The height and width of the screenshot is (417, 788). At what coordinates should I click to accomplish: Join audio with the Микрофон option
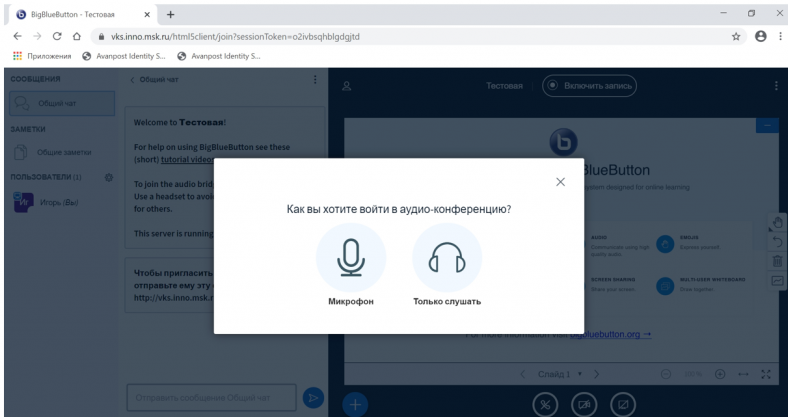pos(350,258)
